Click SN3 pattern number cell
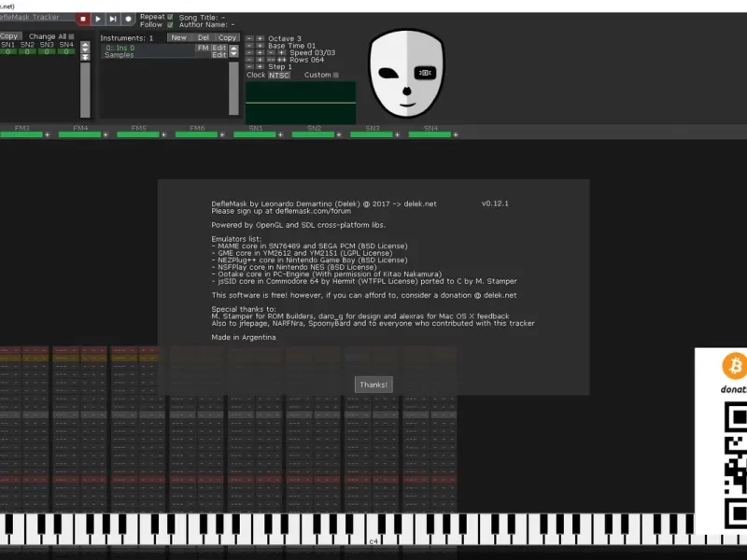 click(x=47, y=52)
